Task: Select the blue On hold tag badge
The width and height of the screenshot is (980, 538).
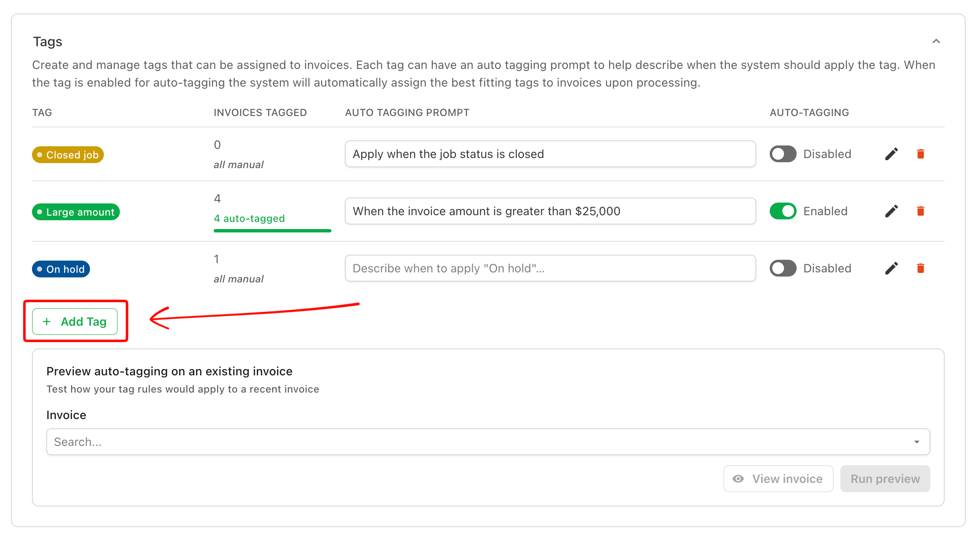Action: [61, 269]
